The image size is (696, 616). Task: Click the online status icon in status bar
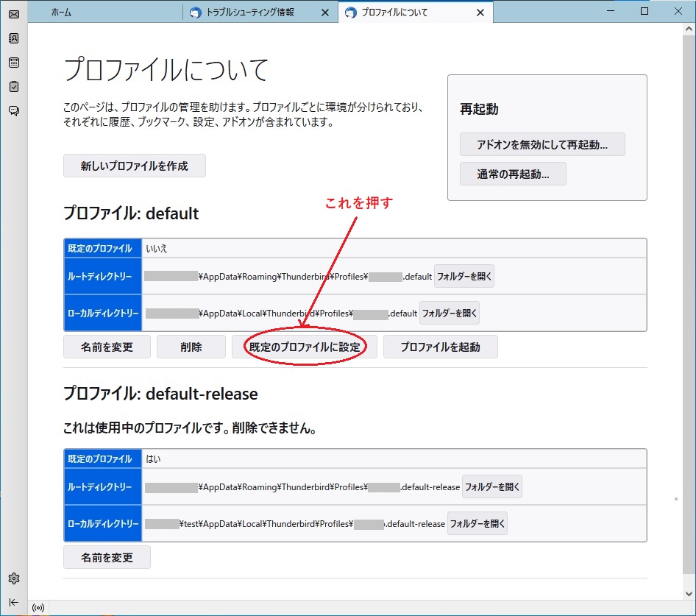coord(38,608)
